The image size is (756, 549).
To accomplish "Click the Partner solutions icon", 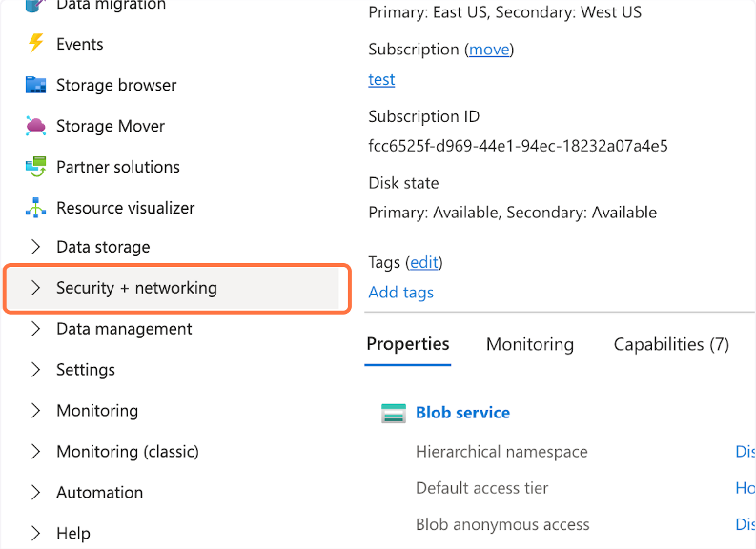I will [36, 167].
